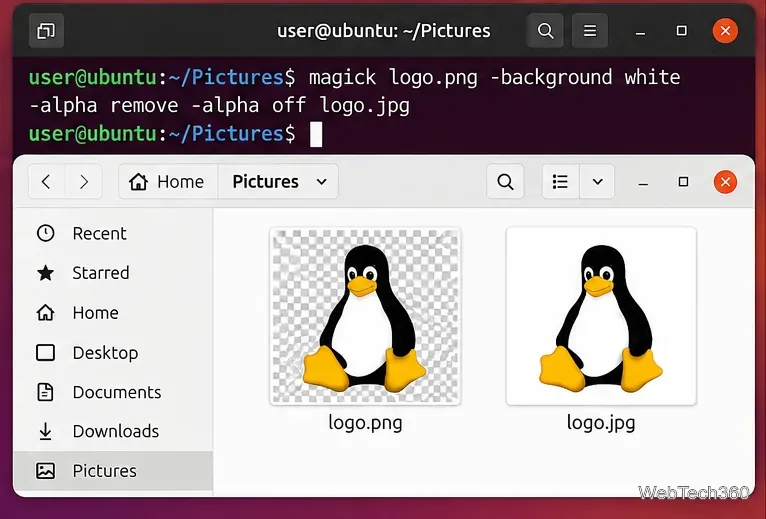
Task: Click the Downloads arrow icon
Action: point(45,431)
